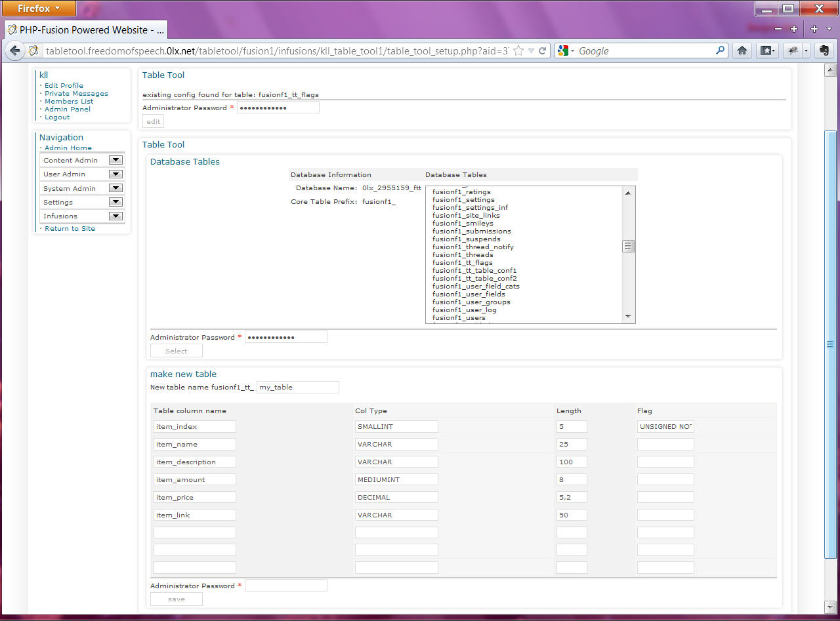Image resolution: width=840 pixels, height=621 pixels.
Task: Open the Infusions navigation dropdown
Action: point(115,216)
